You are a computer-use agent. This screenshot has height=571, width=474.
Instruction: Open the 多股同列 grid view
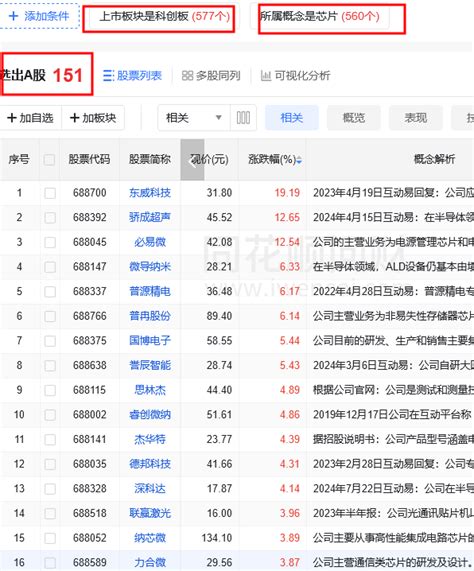point(211,76)
